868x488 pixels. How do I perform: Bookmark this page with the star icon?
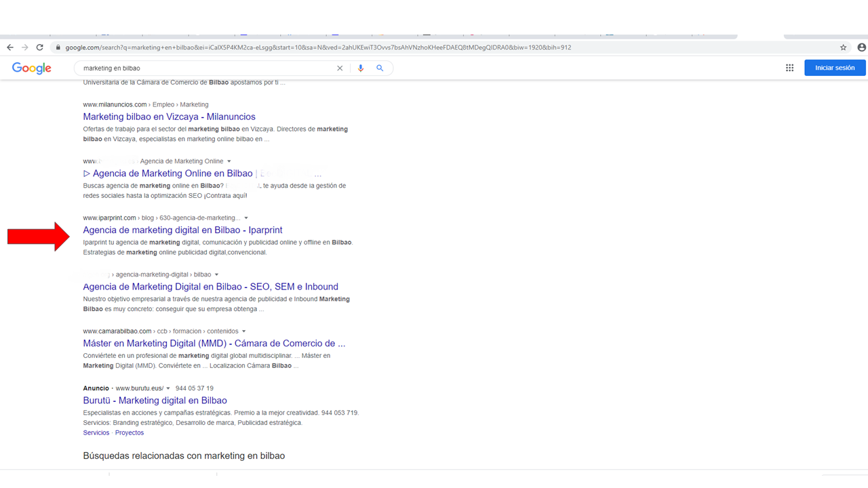(x=844, y=47)
